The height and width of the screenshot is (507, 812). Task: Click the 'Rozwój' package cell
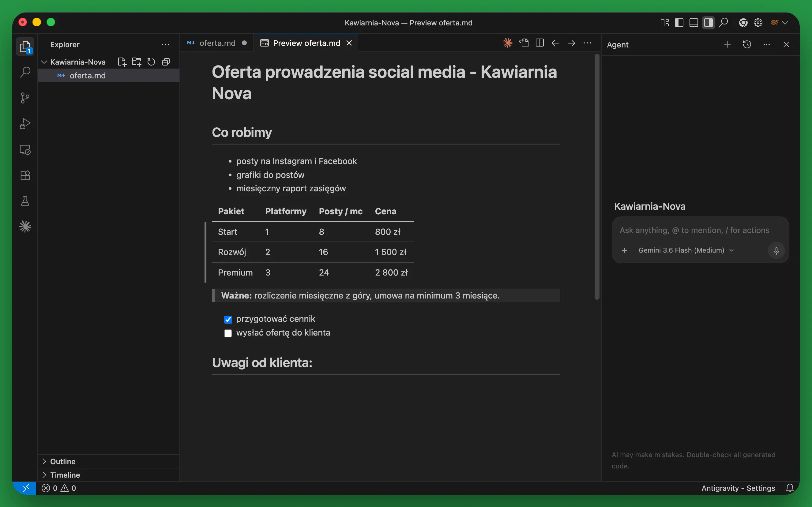232,252
